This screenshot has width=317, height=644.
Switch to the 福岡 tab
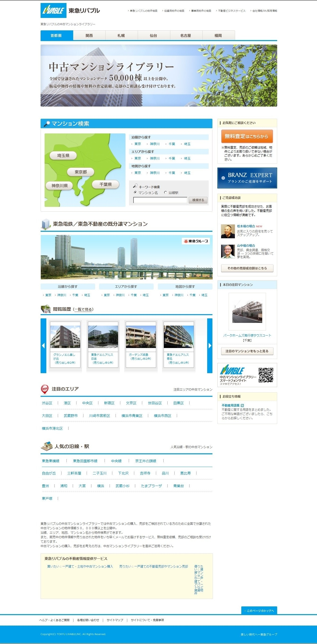coord(218,36)
